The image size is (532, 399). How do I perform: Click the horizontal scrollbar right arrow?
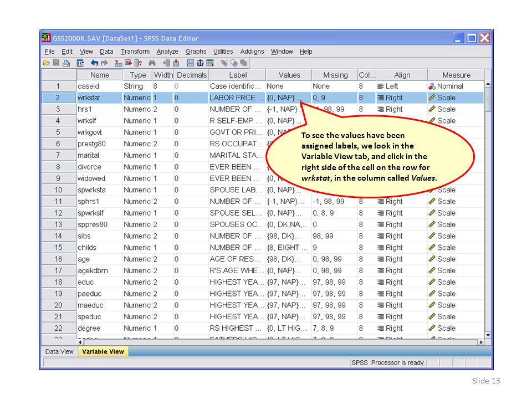[x=481, y=342]
